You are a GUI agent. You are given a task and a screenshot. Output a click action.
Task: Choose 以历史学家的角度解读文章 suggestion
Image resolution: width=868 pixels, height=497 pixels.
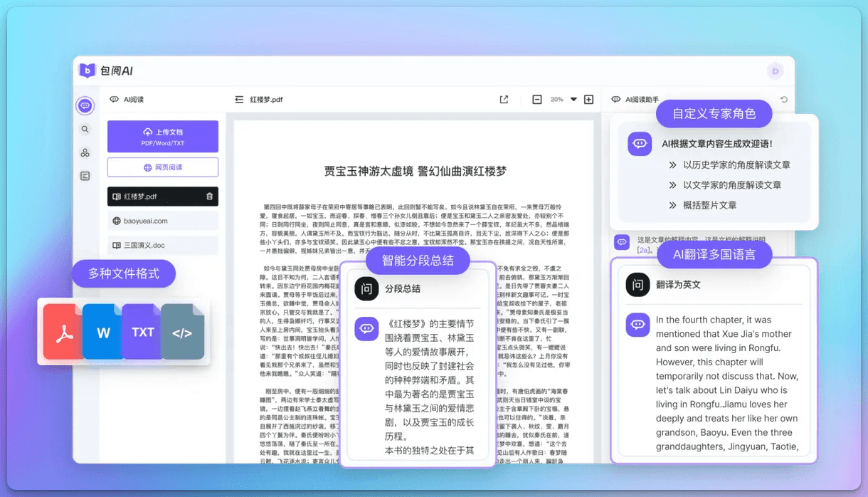point(736,164)
